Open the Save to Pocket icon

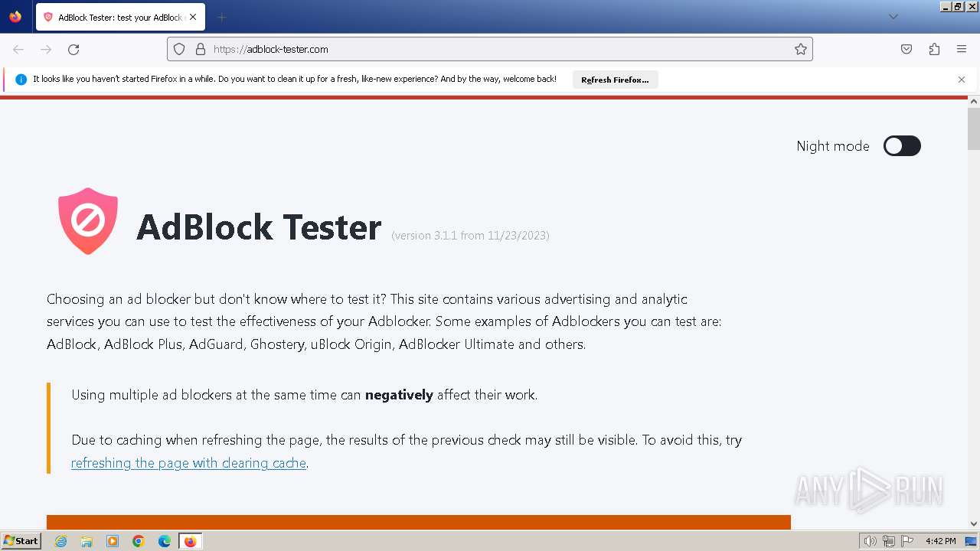pos(906,49)
